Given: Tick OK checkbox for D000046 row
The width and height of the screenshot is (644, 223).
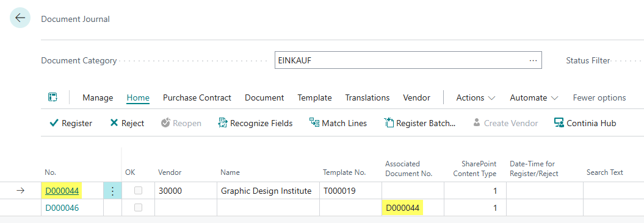Looking at the screenshot, I should (x=139, y=208).
